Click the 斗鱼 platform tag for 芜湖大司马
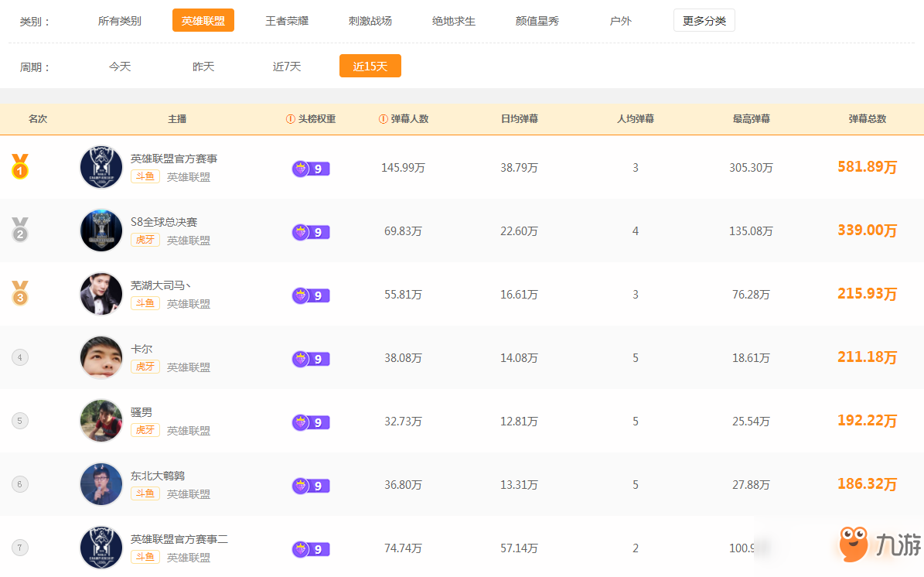 (x=145, y=303)
